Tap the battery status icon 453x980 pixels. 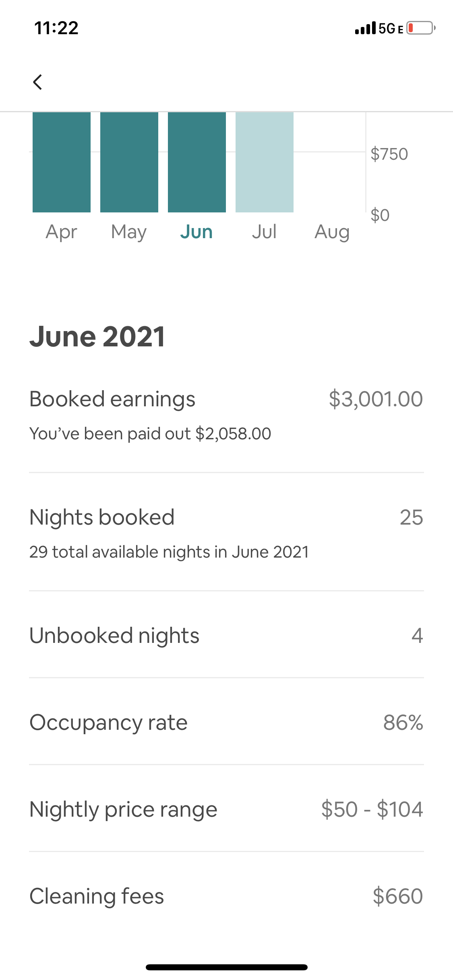click(420, 28)
